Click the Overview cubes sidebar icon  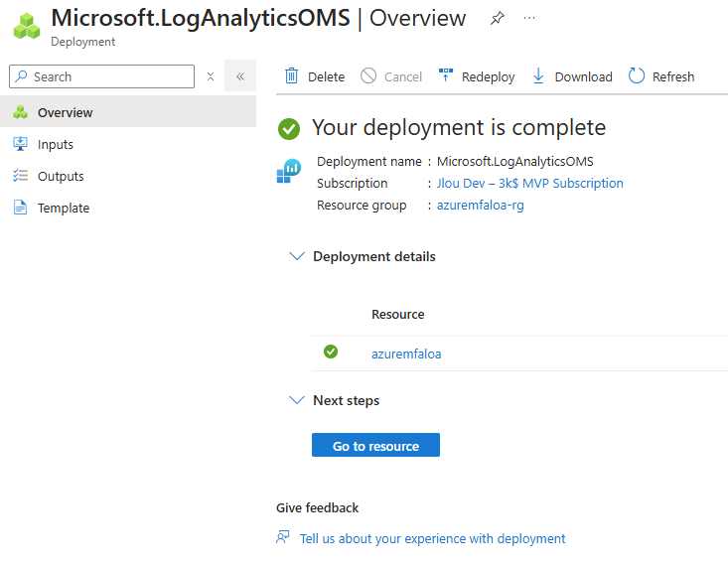coord(20,112)
